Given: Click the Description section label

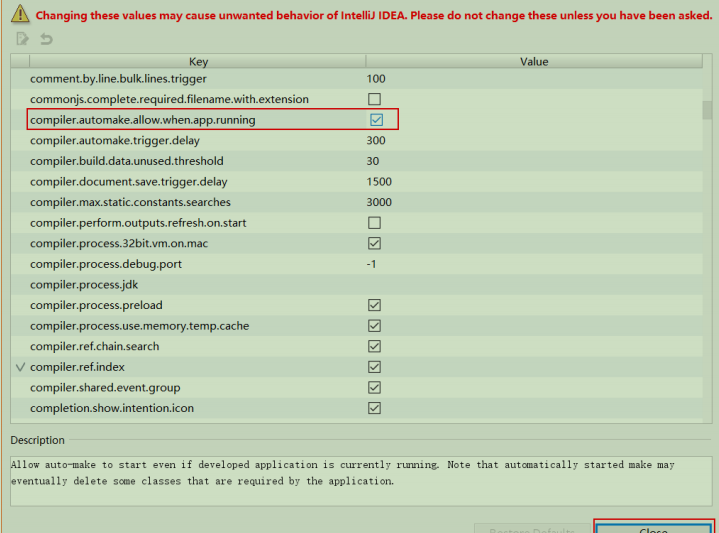Looking at the screenshot, I should tap(37, 440).
